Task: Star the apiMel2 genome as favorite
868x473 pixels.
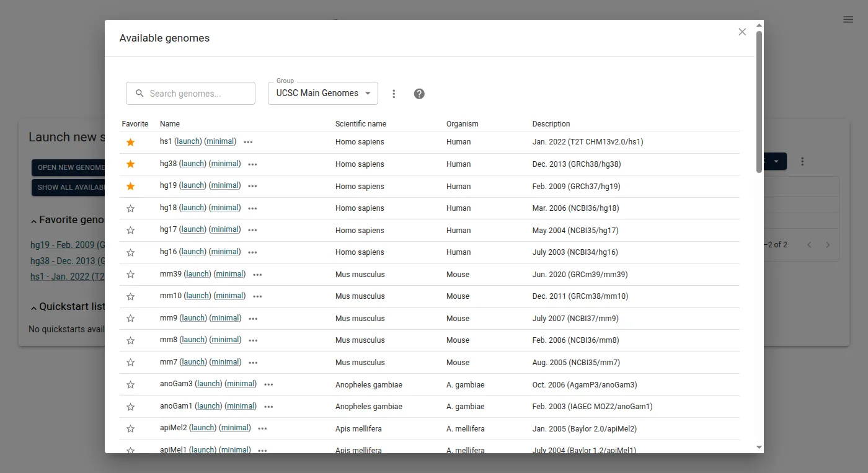Action: (130, 428)
